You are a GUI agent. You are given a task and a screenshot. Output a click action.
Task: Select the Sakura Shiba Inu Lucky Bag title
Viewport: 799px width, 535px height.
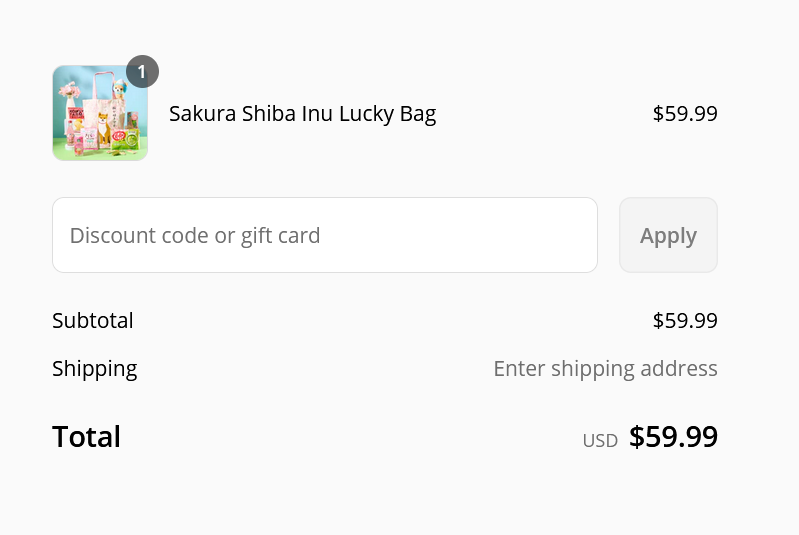pos(303,114)
